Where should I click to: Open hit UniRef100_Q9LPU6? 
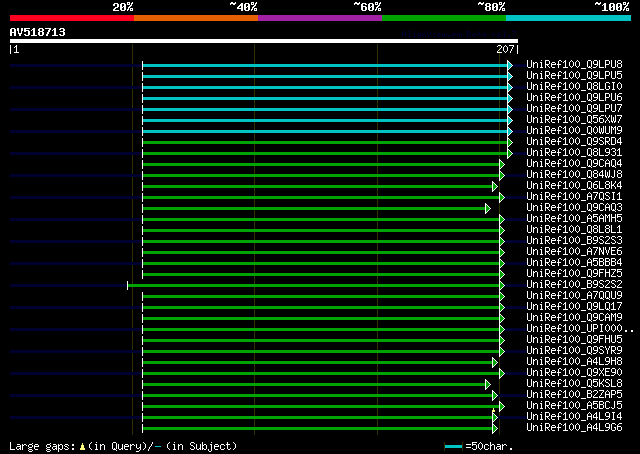click(574, 98)
